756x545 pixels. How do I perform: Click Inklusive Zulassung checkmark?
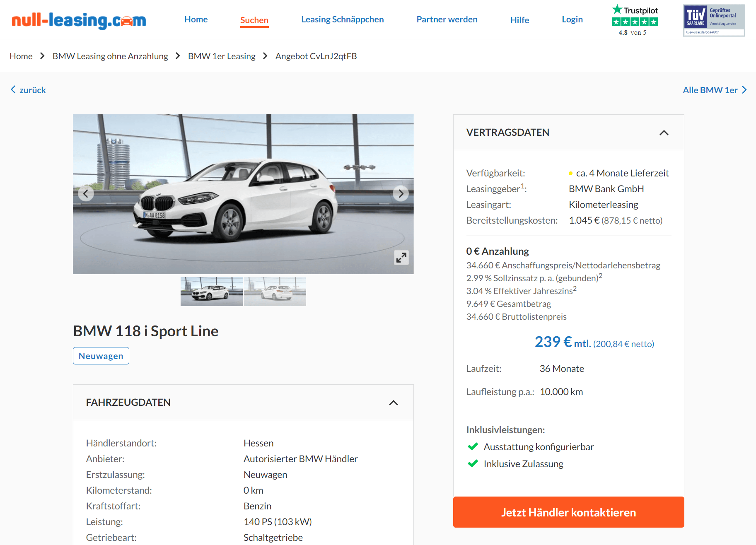pos(473,463)
